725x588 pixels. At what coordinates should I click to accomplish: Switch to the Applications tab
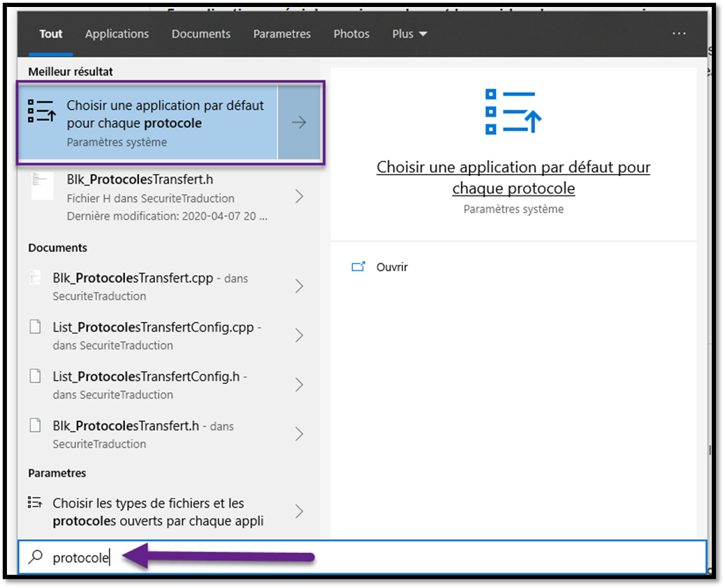click(x=117, y=34)
